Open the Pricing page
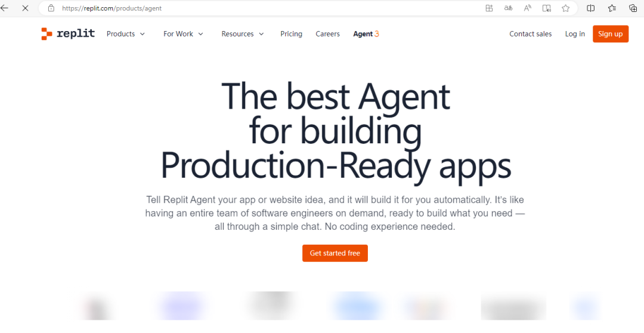The image size is (644, 333). pyautogui.click(x=291, y=34)
